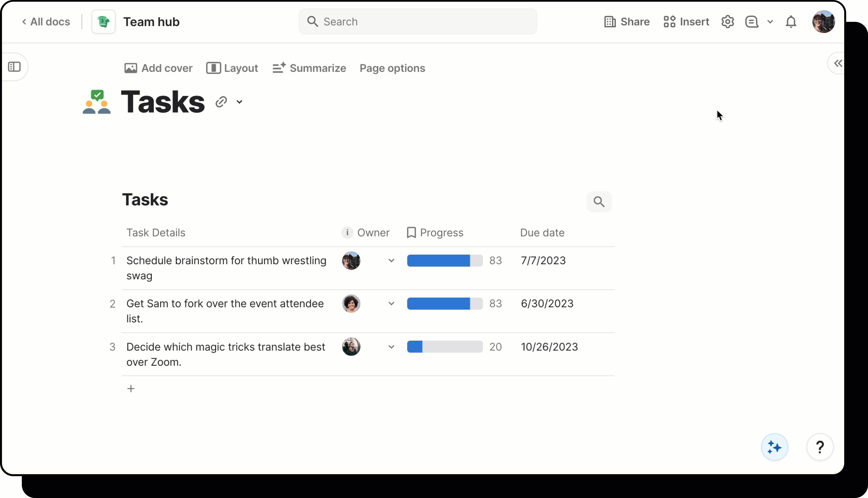Open Page options menu

(x=392, y=68)
